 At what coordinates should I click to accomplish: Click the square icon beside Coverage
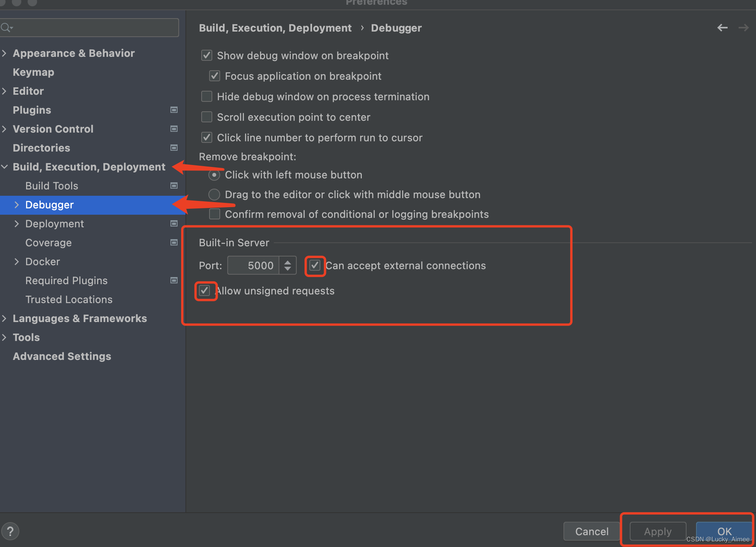[x=174, y=242]
